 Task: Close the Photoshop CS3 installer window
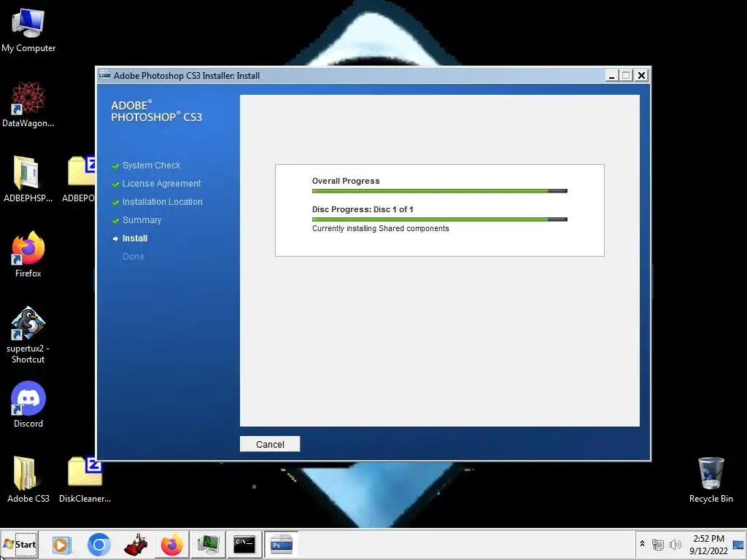point(642,75)
